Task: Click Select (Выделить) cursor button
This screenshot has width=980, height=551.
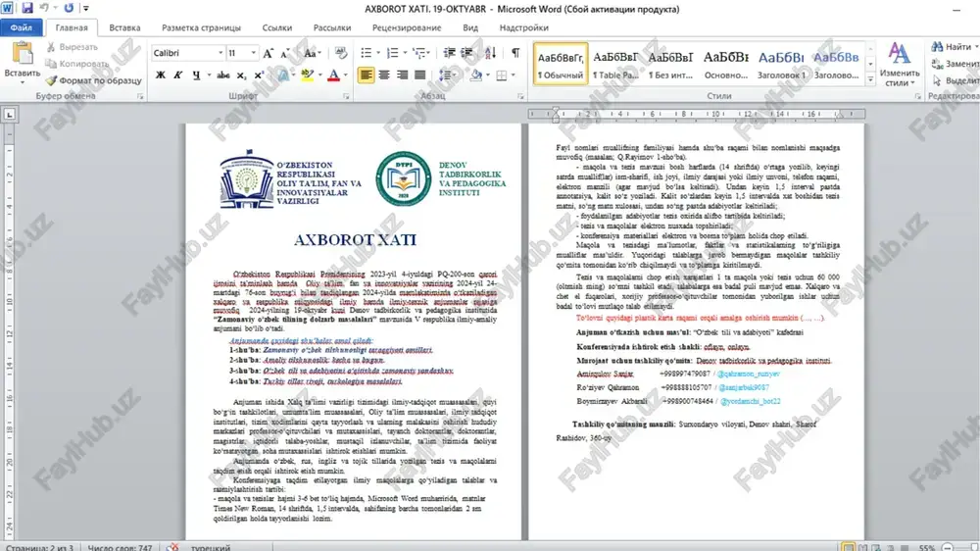Action: [x=955, y=80]
